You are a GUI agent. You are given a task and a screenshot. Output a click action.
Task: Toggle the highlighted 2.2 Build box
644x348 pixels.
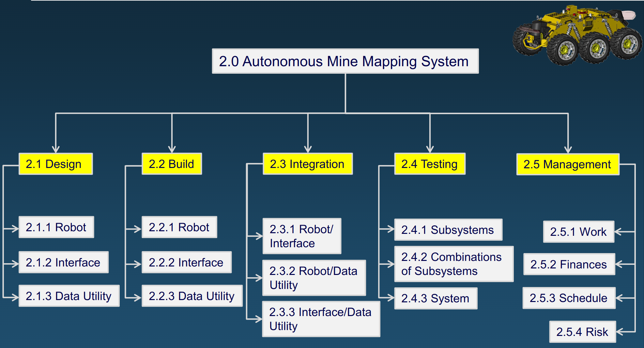[x=172, y=164]
